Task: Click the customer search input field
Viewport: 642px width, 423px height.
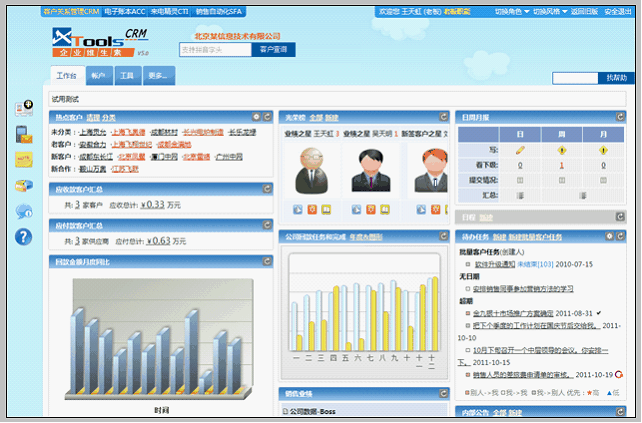Action: coord(214,48)
